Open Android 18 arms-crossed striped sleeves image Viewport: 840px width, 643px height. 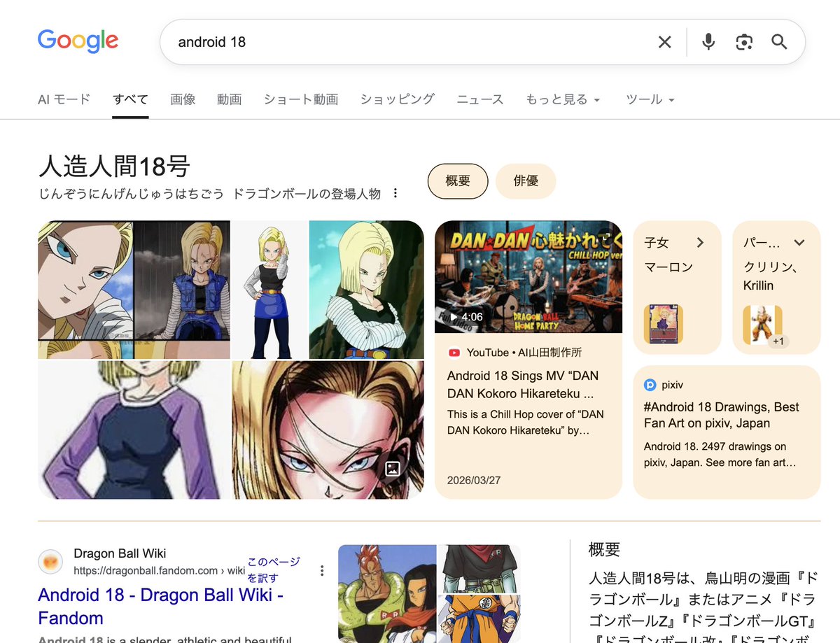366,290
